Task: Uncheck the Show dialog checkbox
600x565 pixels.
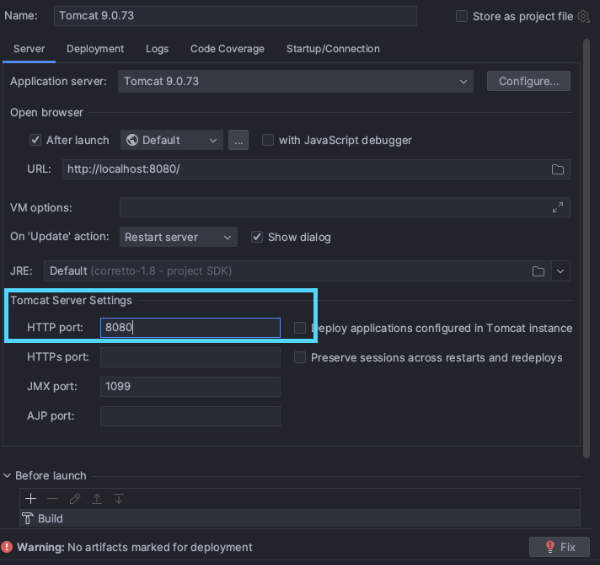Action: click(x=257, y=237)
